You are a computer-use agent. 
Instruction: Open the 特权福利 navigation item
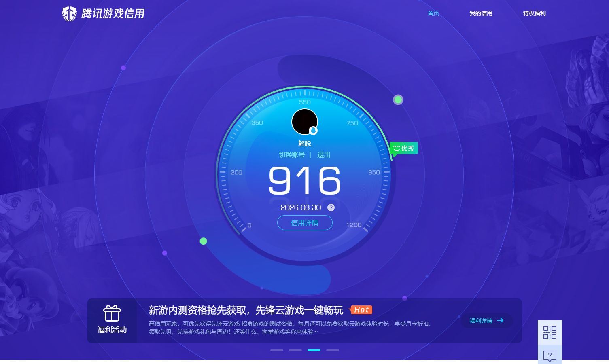point(534,13)
